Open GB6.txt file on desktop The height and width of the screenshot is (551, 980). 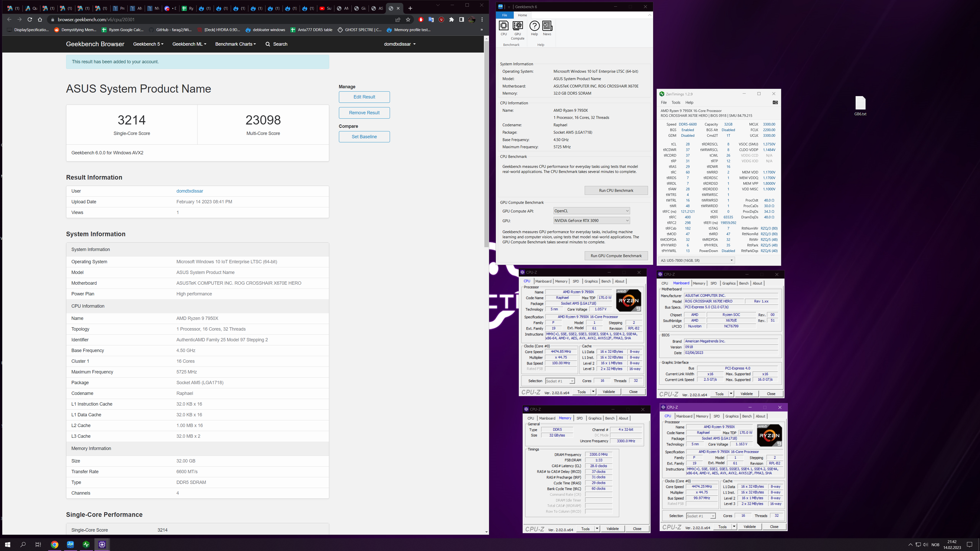[x=860, y=106]
